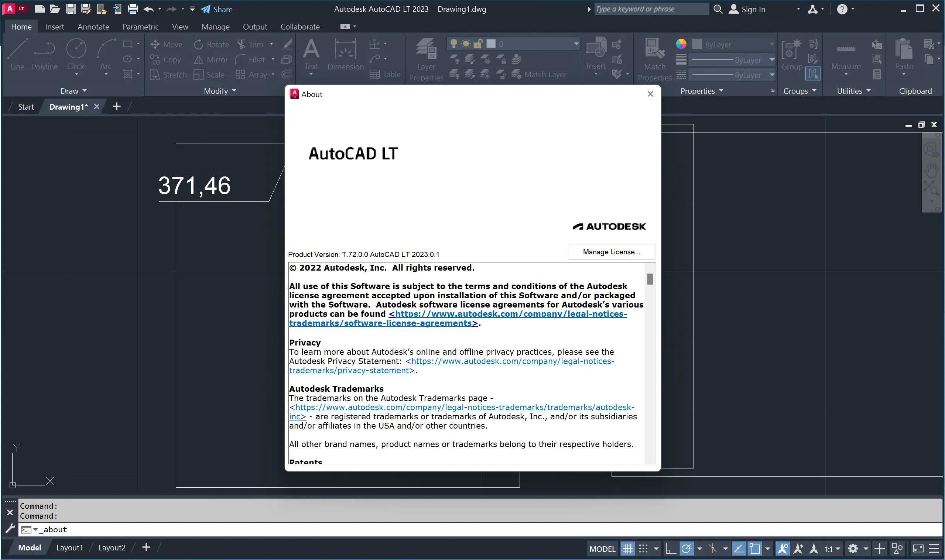Image resolution: width=945 pixels, height=560 pixels.
Task: Click the keyword search input field
Action: coord(651,9)
